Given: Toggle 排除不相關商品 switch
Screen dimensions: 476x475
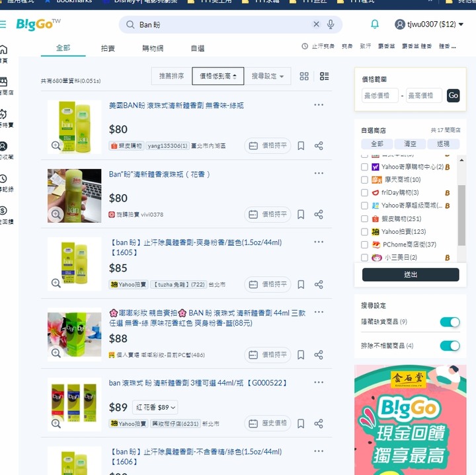Looking at the screenshot, I should (x=450, y=346).
